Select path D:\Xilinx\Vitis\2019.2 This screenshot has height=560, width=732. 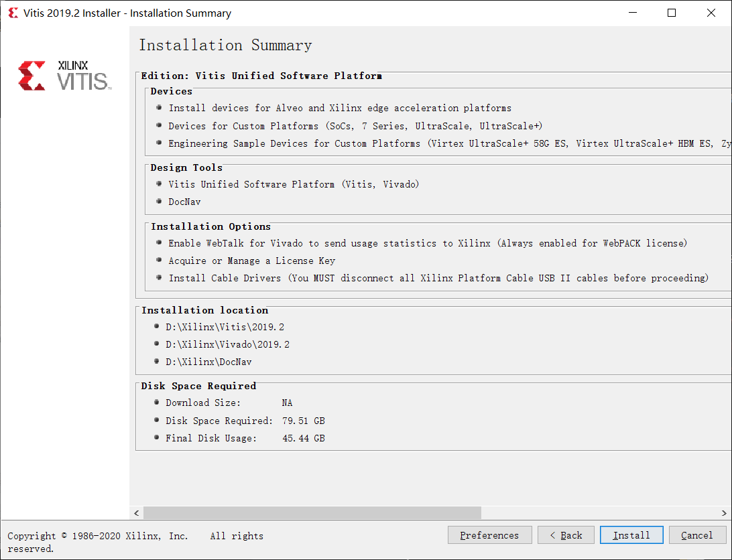pos(225,327)
